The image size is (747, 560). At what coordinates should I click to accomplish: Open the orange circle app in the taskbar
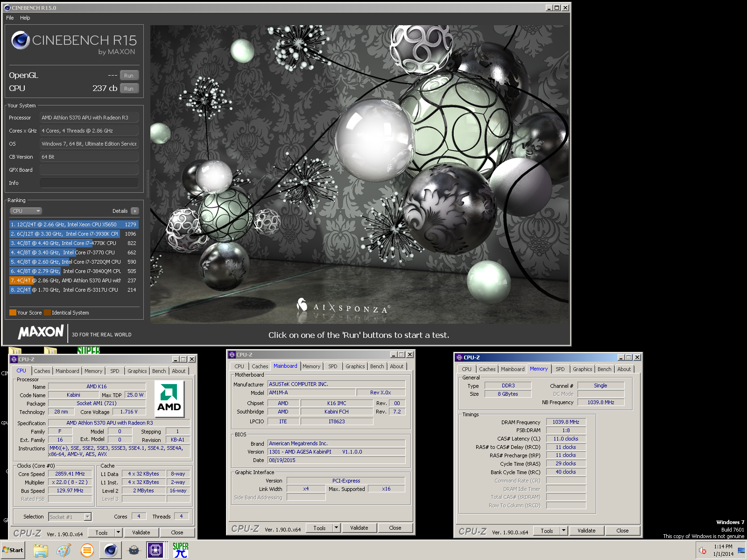(x=87, y=550)
